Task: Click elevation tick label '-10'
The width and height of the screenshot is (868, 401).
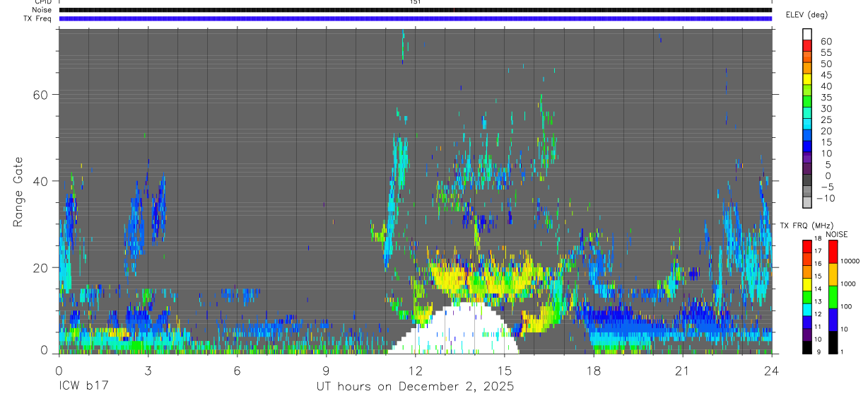Action: pos(825,198)
